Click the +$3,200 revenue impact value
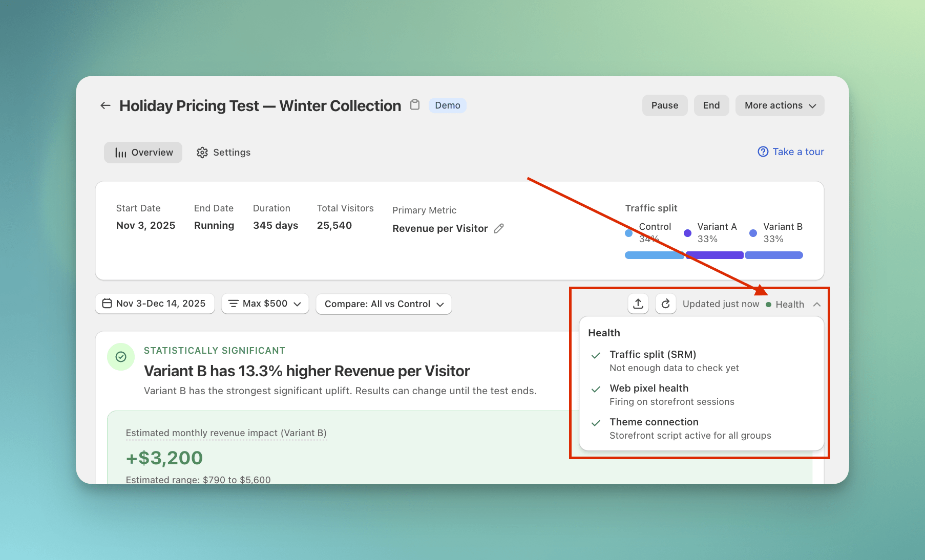Screen dimensions: 925x560 tap(164, 458)
